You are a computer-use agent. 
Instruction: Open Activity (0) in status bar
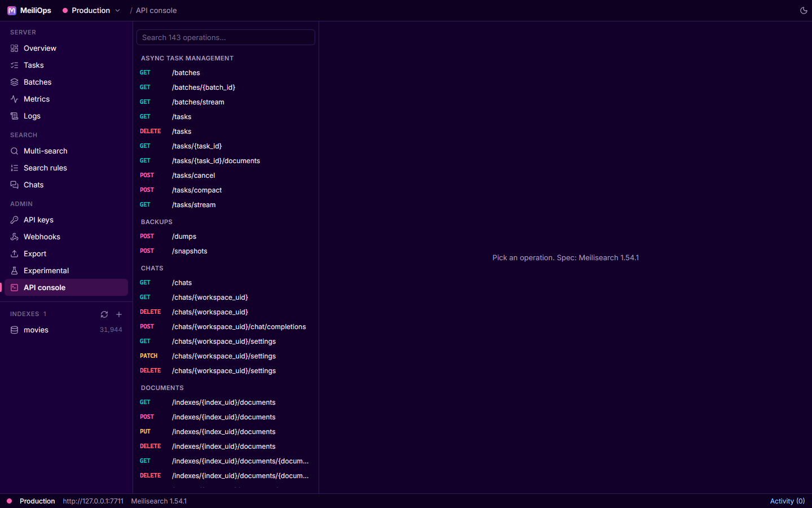click(787, 501)
